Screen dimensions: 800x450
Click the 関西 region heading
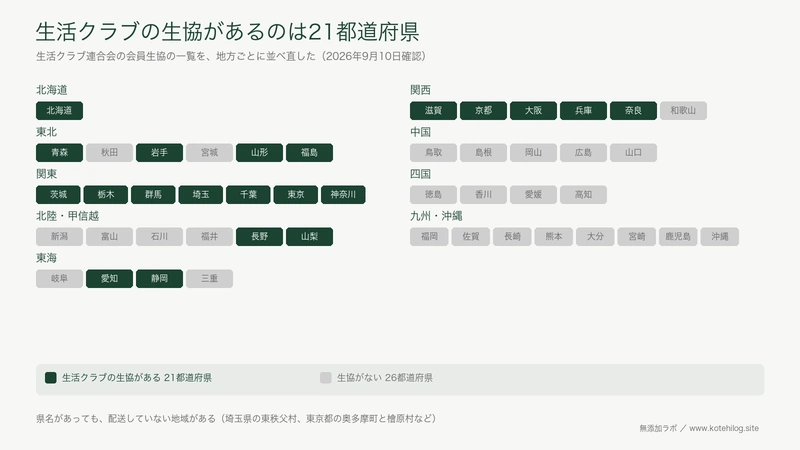(420, 90)
